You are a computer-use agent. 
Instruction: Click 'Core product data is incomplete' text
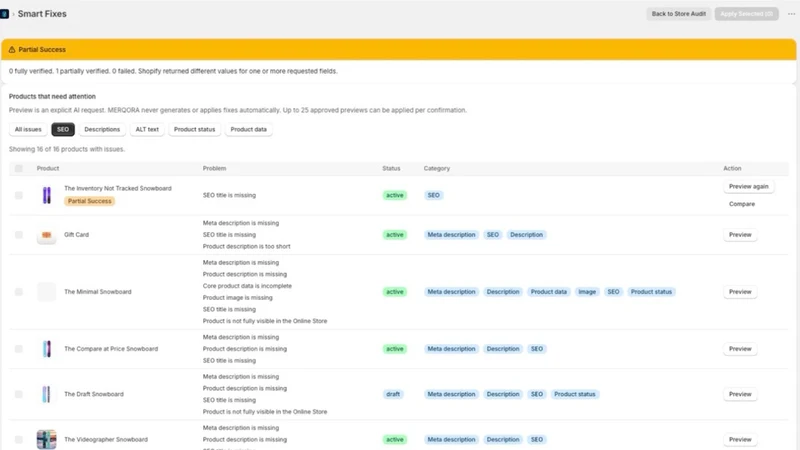click(247, 286)
